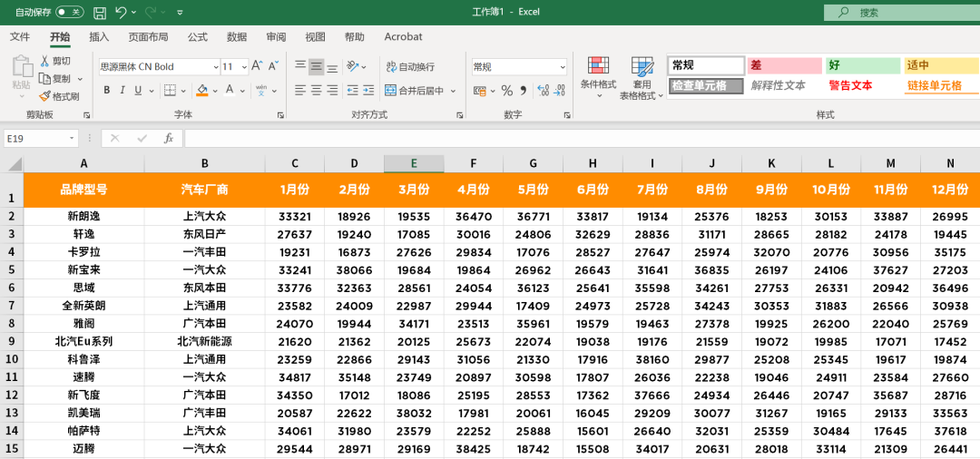This screenshot has height=459, width=980.
Task: Open font size dropdown showing 11
Action: pos(244,67)
